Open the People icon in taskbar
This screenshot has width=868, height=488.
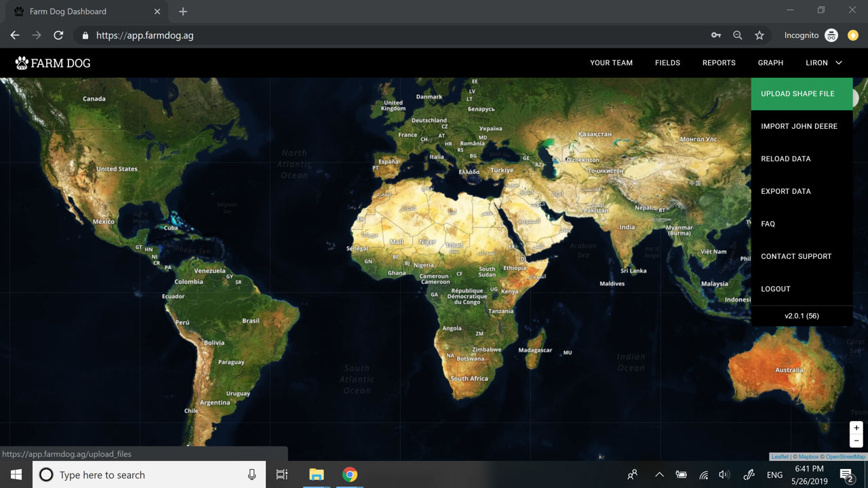(633, 474)
